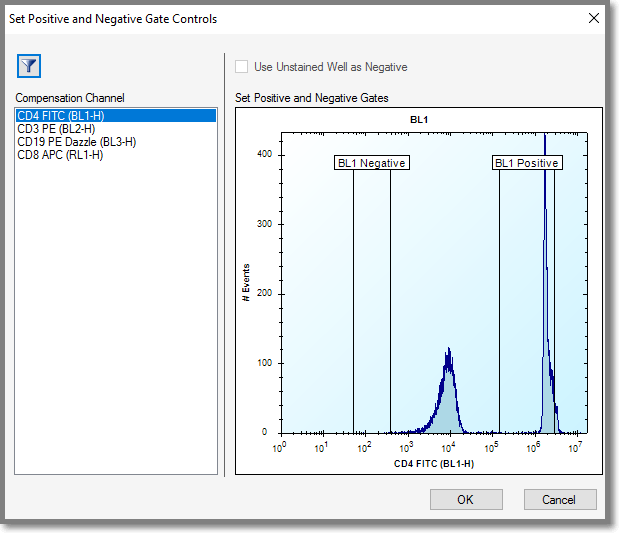Click the filter gate icon button
The image size is (619, 533).
pos(29,67)
